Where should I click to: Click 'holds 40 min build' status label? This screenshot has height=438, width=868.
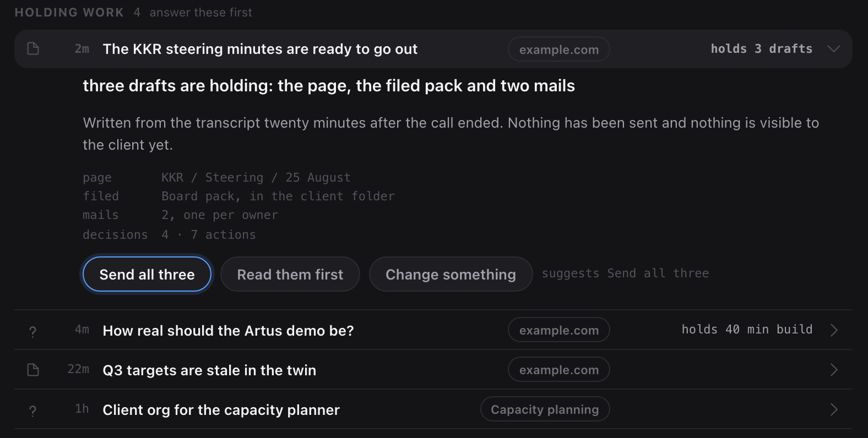(x=747, y=330)
